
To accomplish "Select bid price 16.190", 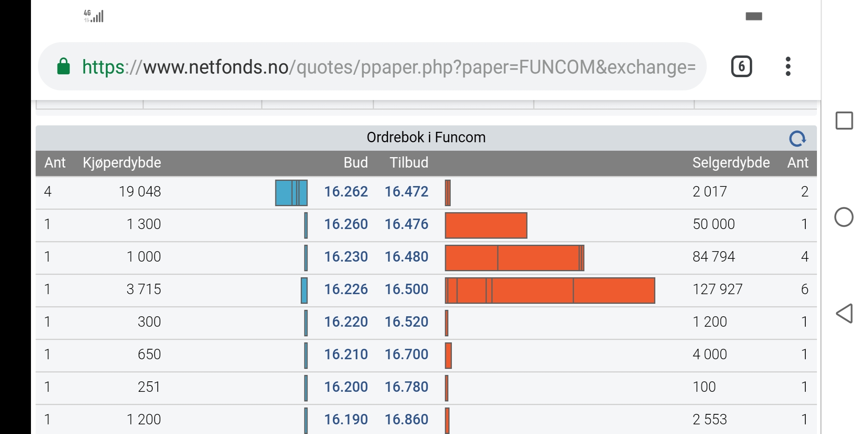I will click(346, 420).
